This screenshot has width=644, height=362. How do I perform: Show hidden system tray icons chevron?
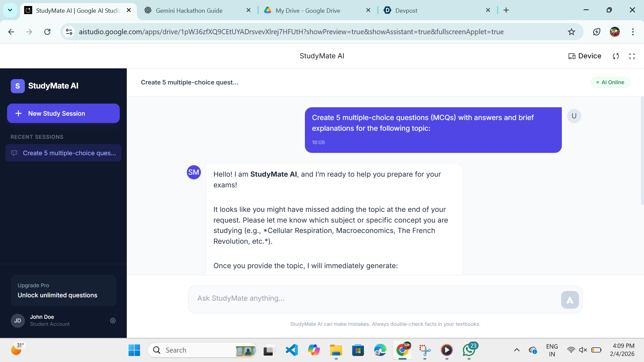point(517,350)
